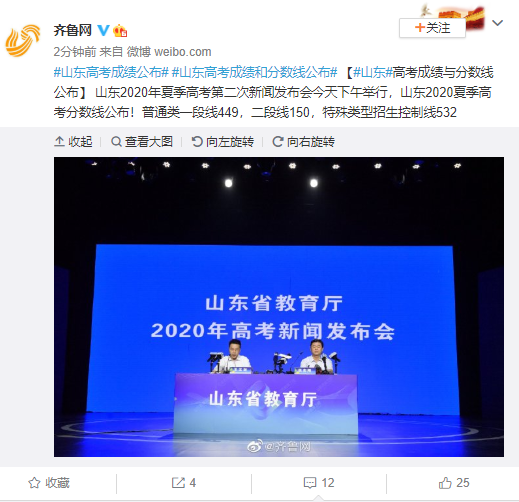The width and height of the screenshot is (519, 502).
Task: Rotate image left with 向左旋转
Action: (223, 142)
